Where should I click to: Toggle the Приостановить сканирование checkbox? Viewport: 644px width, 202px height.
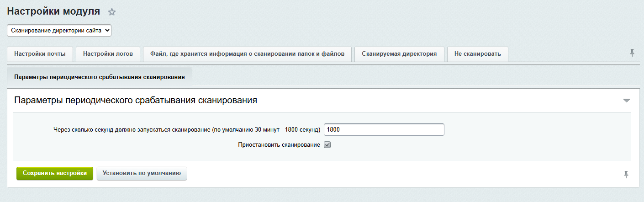pyautogui.click(x=327, y=145)
